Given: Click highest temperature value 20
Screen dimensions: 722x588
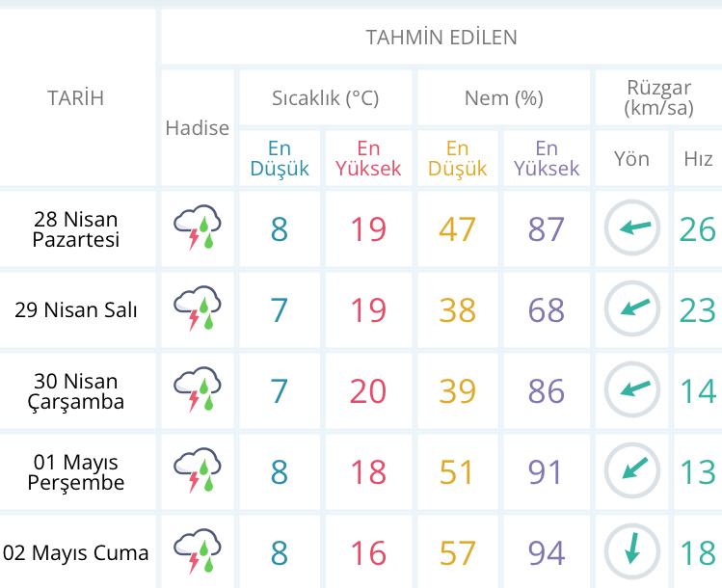Looking at the screenshot, I should point(367,391).
